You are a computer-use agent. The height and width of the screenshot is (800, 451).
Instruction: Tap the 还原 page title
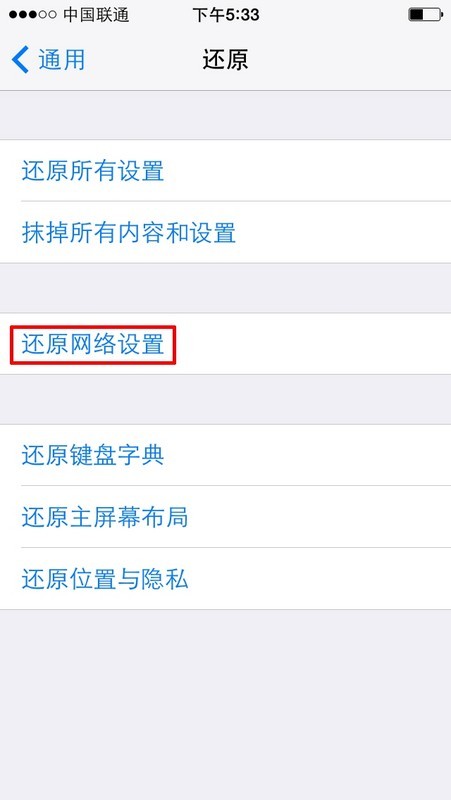click(225, 60)
